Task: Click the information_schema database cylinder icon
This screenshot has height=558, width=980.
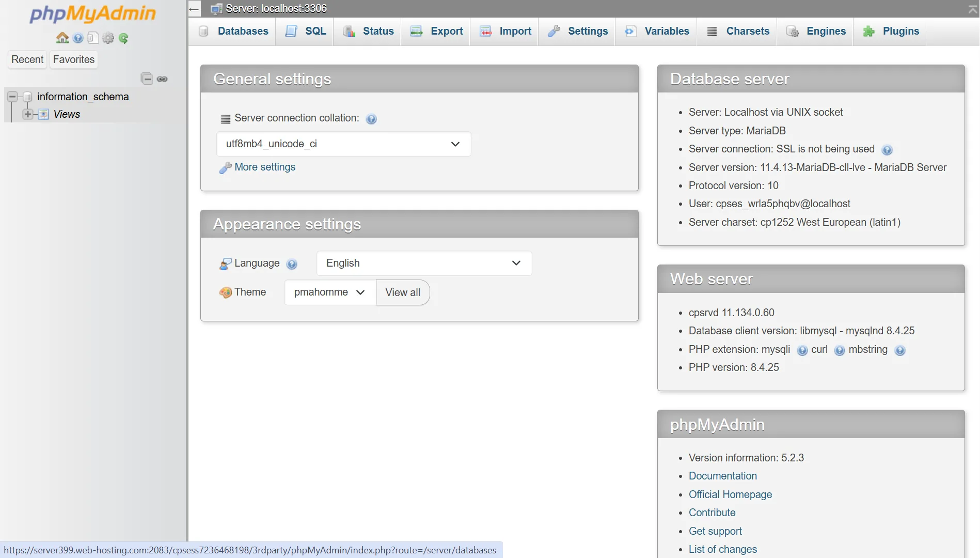Action: click(28, 97)
